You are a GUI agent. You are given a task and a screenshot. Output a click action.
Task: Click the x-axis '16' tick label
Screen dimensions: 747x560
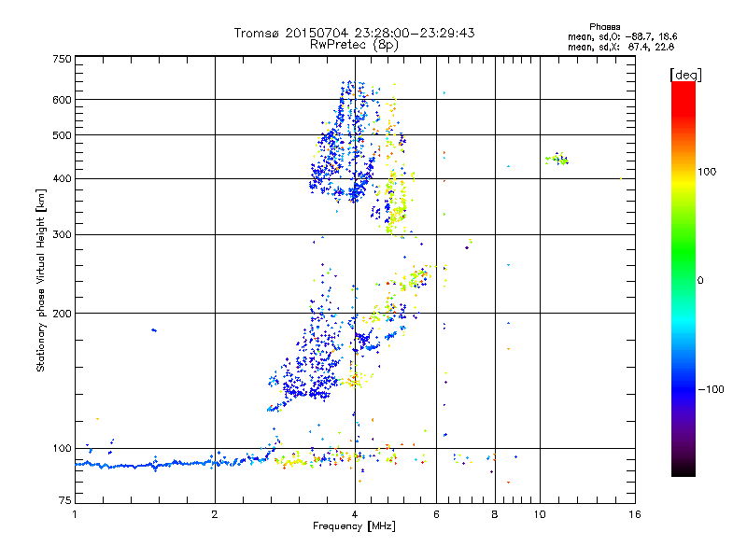click(x=635, y=514)
